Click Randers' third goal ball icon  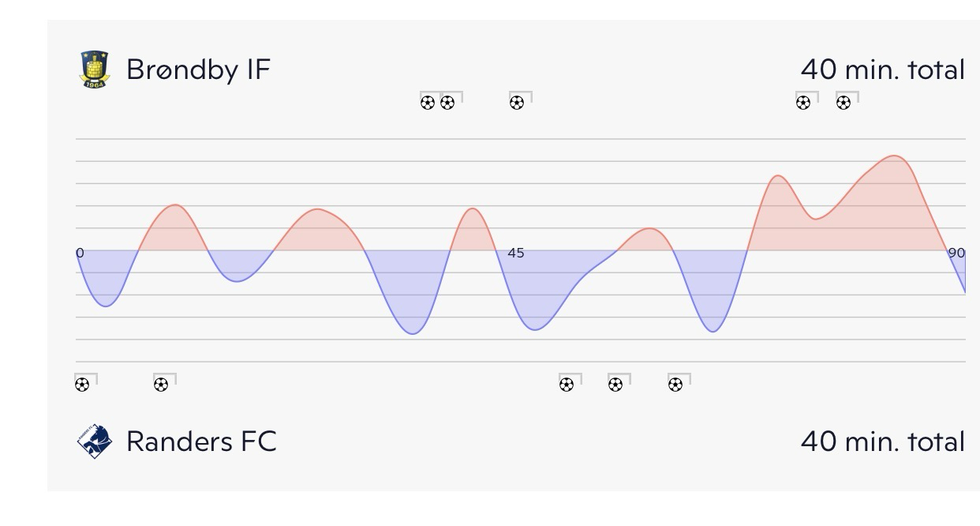point(567,385)
